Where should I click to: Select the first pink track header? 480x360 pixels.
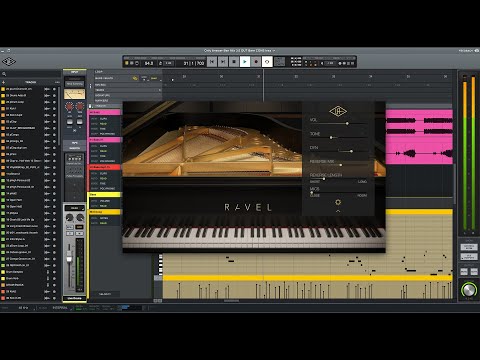coord(105,113)
